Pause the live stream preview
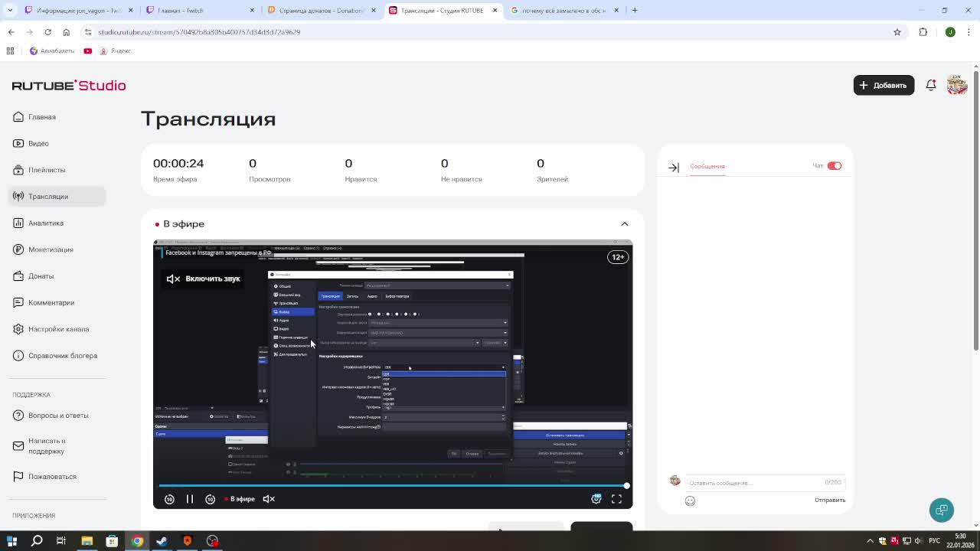Viewport: 980px width, 551px height. pyautogui.click(x=190, y=499)
